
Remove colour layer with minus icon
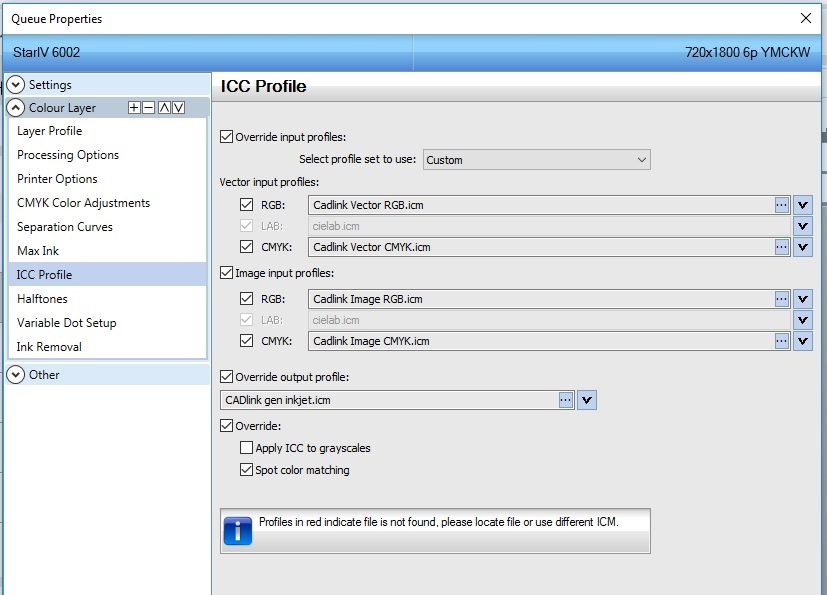point(149,108)
